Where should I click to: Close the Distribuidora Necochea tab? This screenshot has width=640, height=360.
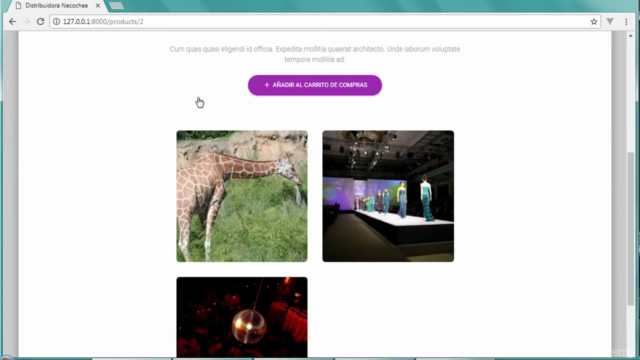[x=98, y=6]
